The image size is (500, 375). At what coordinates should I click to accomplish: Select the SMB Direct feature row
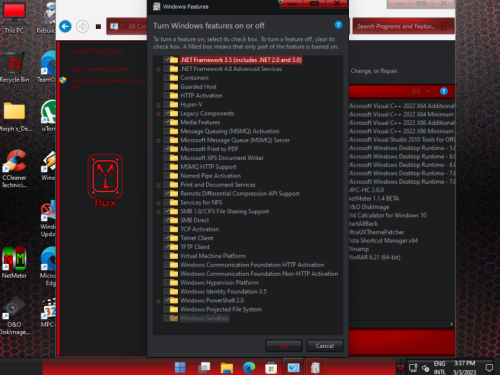click(195, 220)
